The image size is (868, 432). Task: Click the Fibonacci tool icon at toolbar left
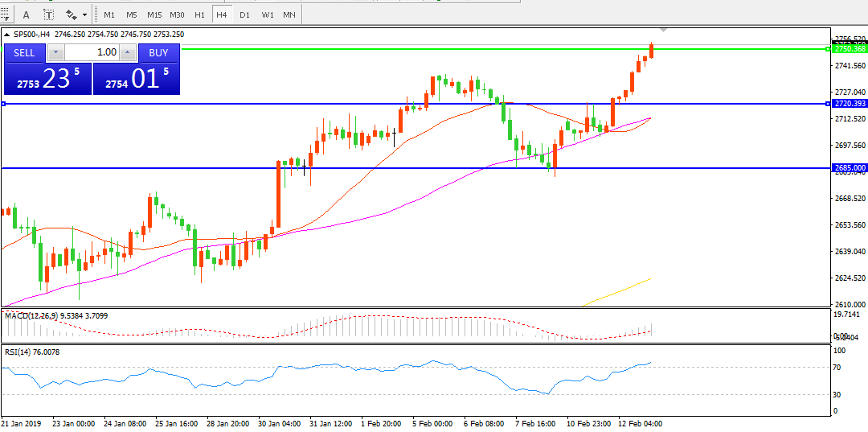(x=6, y=14)
